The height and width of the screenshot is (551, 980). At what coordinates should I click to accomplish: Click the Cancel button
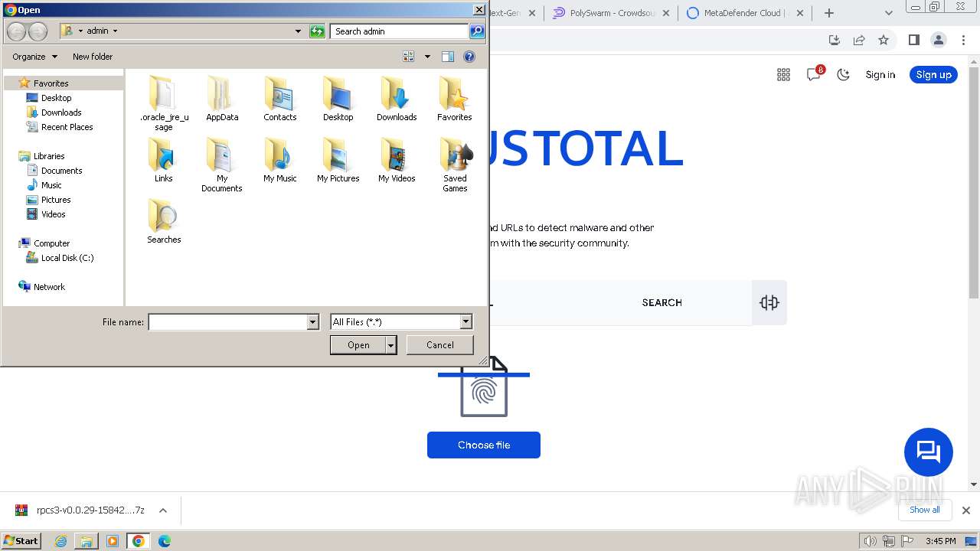440,345
